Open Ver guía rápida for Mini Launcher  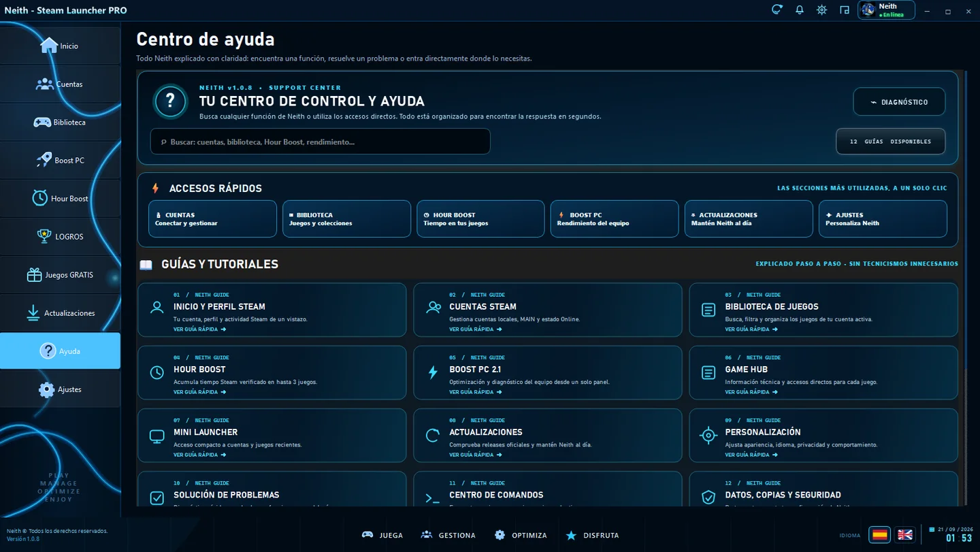click(x=199, y=455)
